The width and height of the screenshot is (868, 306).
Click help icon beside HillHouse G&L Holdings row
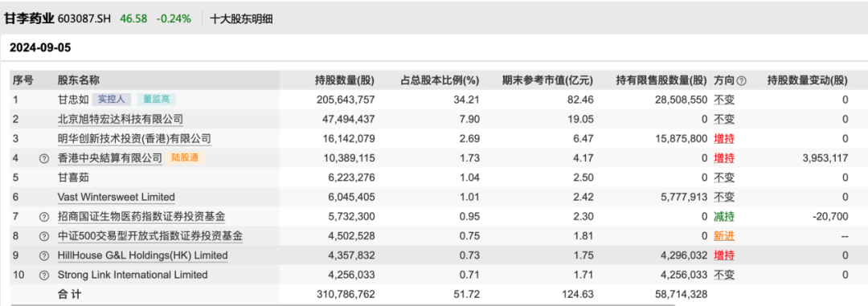click(44, 255)
